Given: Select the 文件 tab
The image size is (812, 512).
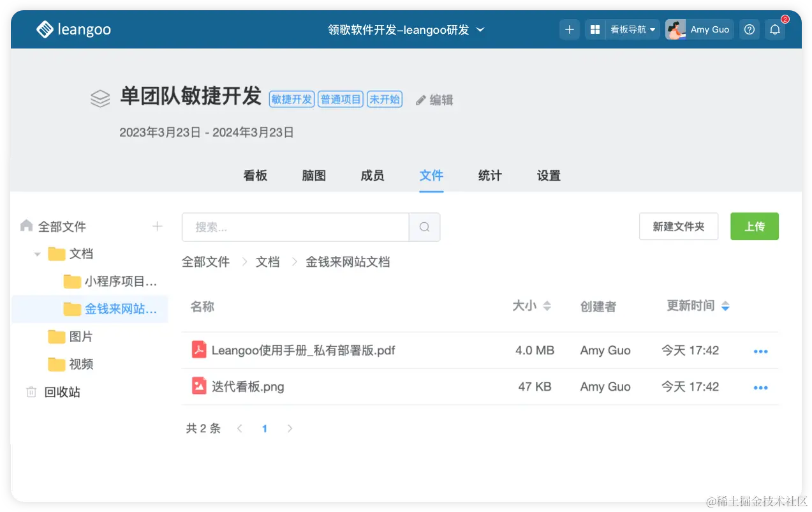Looking at the screenshot, I should (x=431, y=176).
